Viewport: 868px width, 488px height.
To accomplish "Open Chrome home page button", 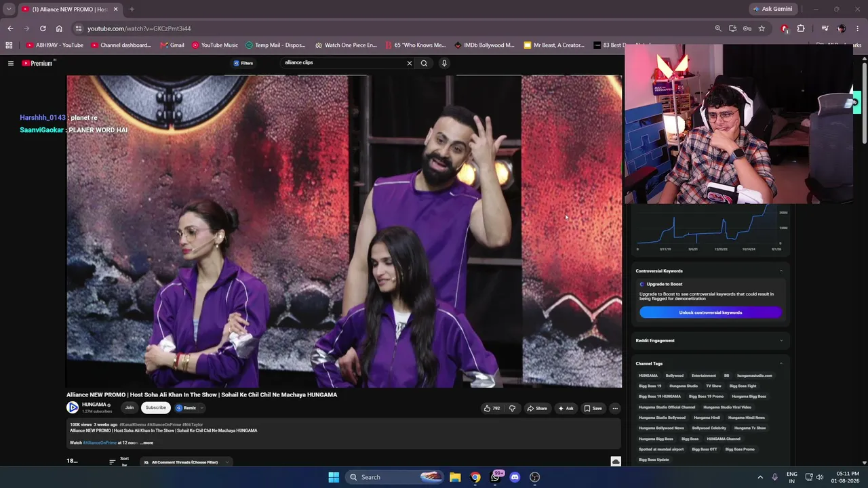I will coord(59,28).
